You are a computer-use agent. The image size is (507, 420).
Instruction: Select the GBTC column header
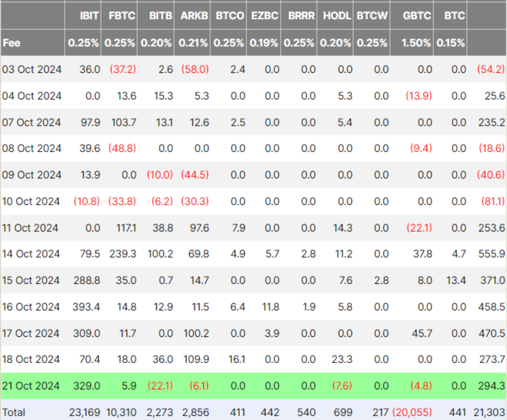pyautogui.click(x=416, y=16)
